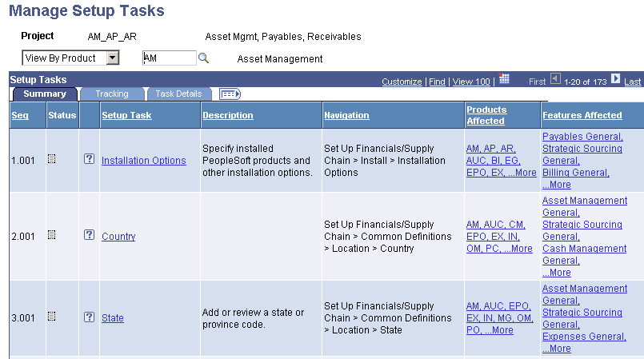Open the Installation Options task link
The width and height of the screenshot is (644, 359).
point(143,161)
